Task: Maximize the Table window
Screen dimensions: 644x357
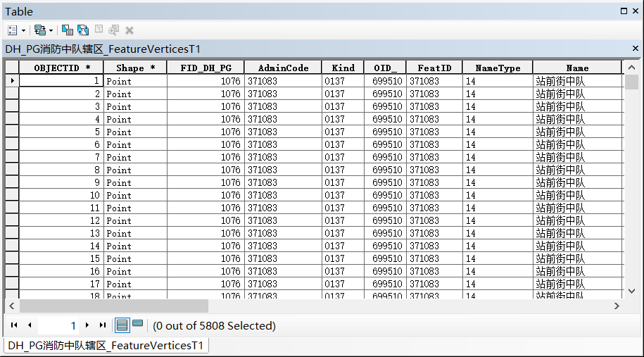Action: (x=624, y=11)
